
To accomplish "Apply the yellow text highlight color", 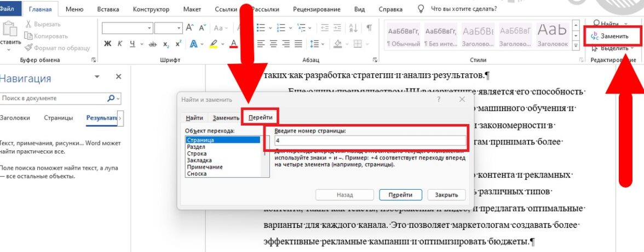I will click(214, 43).
